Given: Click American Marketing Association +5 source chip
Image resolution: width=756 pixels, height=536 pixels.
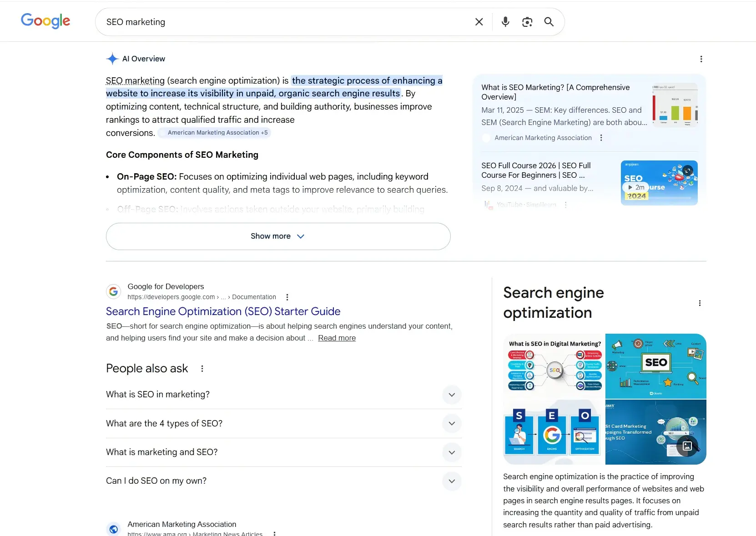Looking at the screenshot, I should 215,133.
